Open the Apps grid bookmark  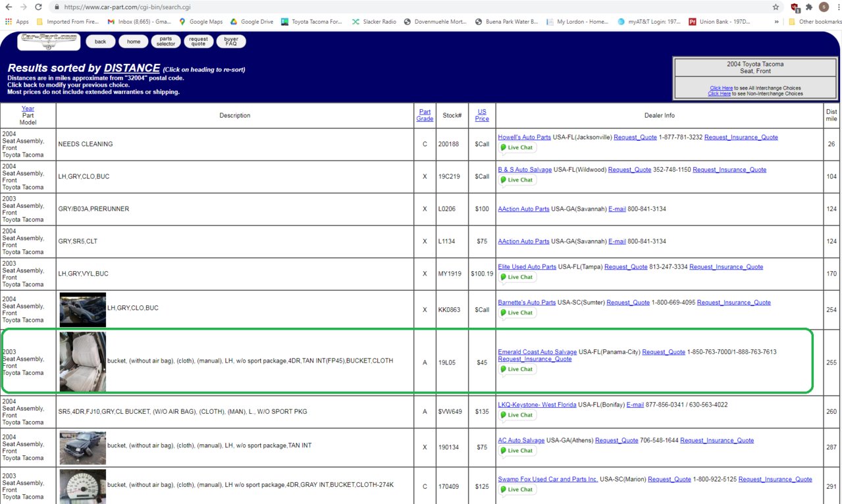click(17, 22)
